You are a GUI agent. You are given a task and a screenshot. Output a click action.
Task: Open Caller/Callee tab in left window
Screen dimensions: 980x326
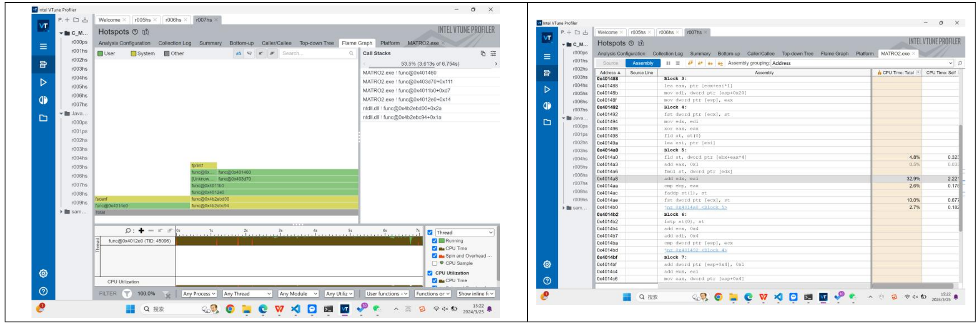point(276,43)
